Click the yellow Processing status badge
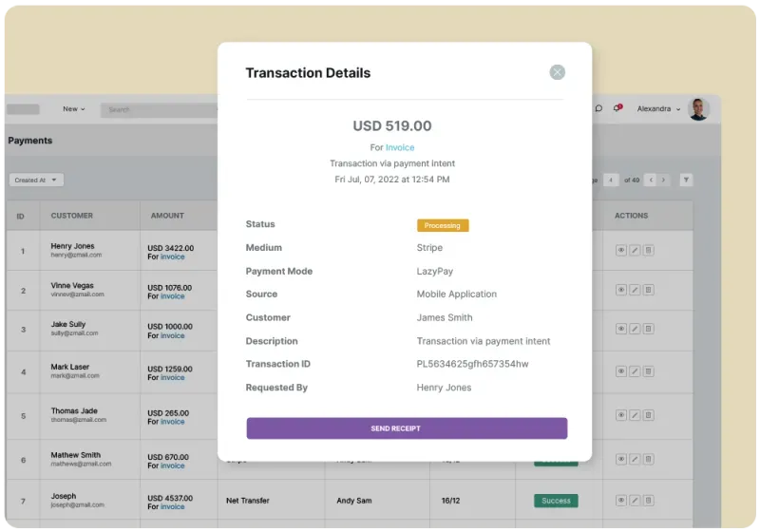This screenshot has width=760, height=532. coord(443,225)
